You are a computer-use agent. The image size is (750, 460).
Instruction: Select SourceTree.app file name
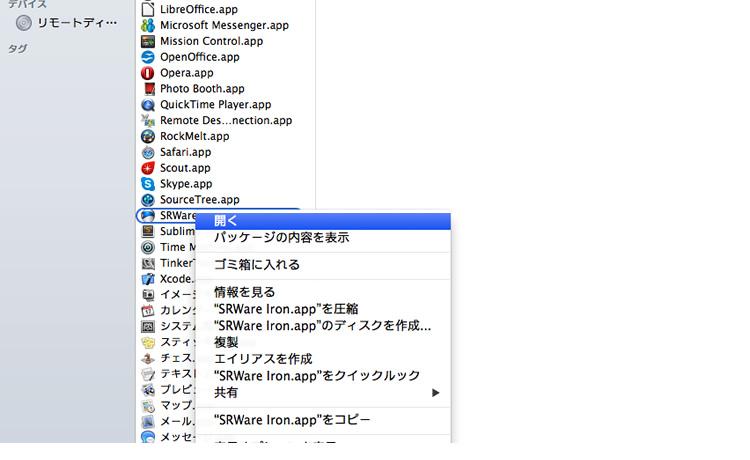point(199,200)
